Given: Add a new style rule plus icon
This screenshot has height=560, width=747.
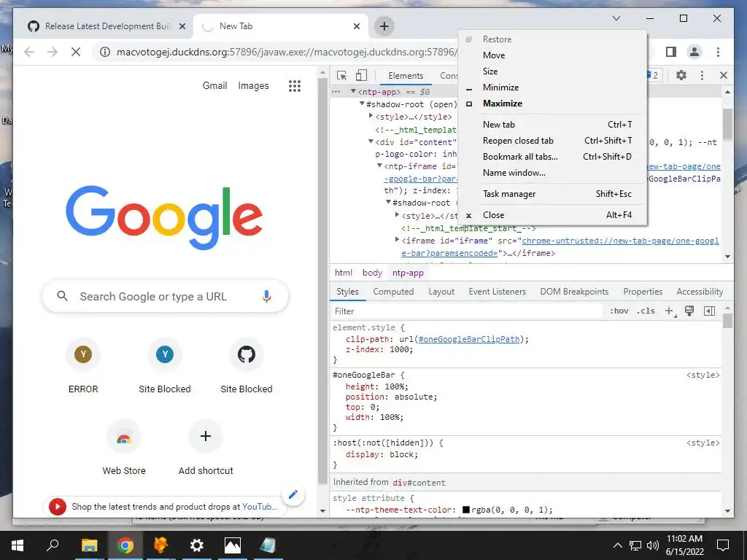Looking at the screenshot, I should pos(670,311).
